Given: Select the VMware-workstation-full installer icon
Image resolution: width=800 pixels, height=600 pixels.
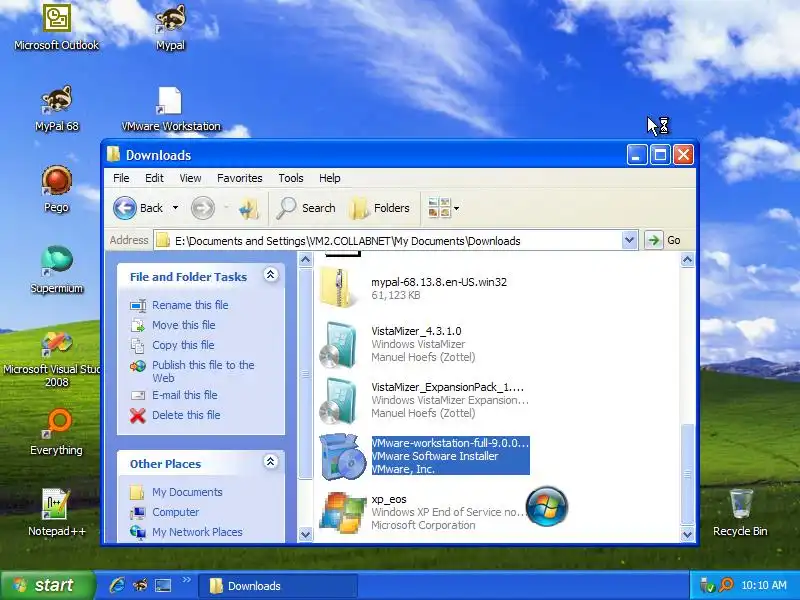Looking at the screenshot, I should (343, 456).
